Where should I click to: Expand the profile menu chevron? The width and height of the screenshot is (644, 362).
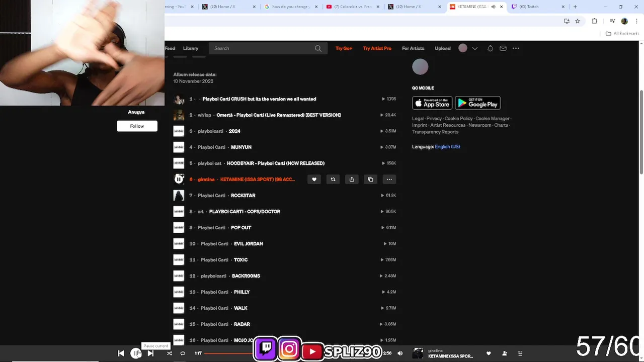click(x=474, y=48)
